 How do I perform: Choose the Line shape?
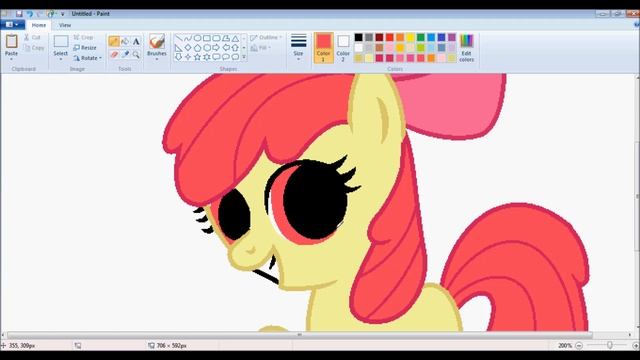178,38
